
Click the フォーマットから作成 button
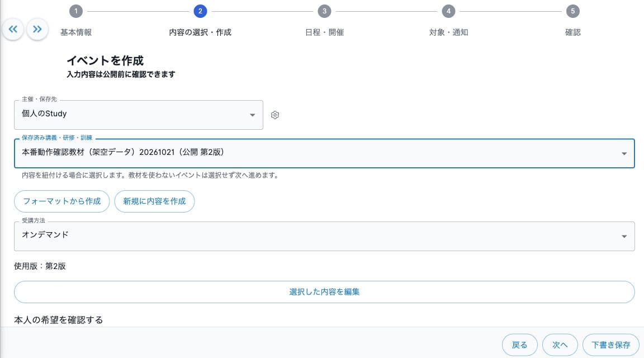61,201
